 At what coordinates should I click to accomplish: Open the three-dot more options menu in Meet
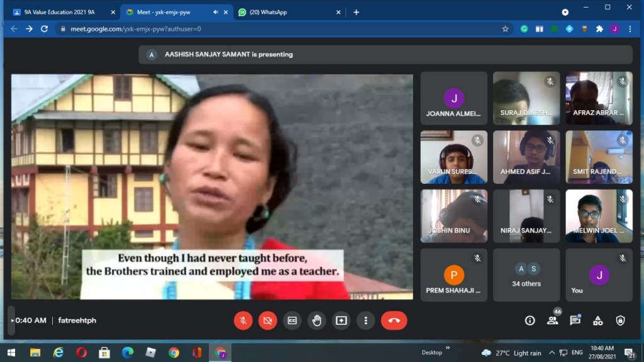coord(365,320)
